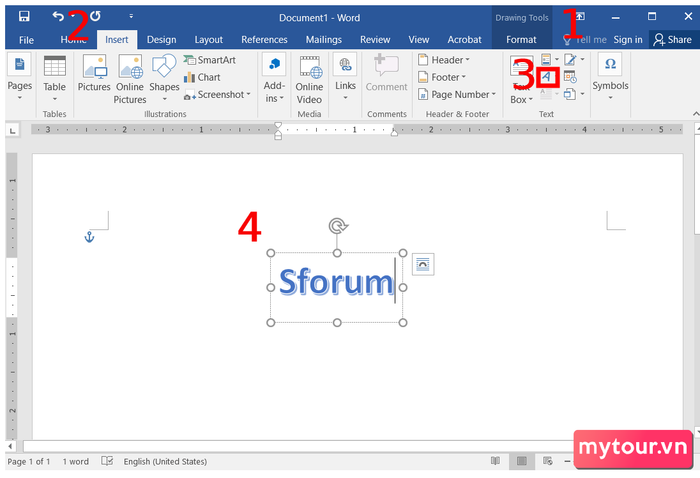The image size is (700, 478).
Task: Open the Screenshot dropdown
Action: pos(248,94)
